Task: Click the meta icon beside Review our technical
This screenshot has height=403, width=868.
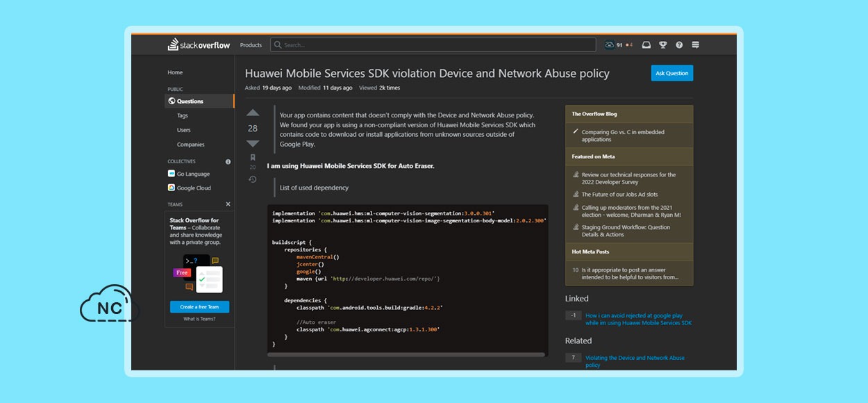Action: click(575, 175)
